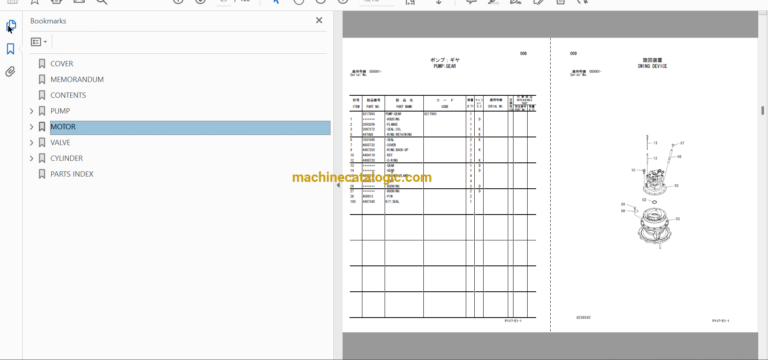Image resolution: width=768 pixels, height=360 pixels.
Task: Go to the MEMORANDUM bookmark
Action: tap(77, 79)
